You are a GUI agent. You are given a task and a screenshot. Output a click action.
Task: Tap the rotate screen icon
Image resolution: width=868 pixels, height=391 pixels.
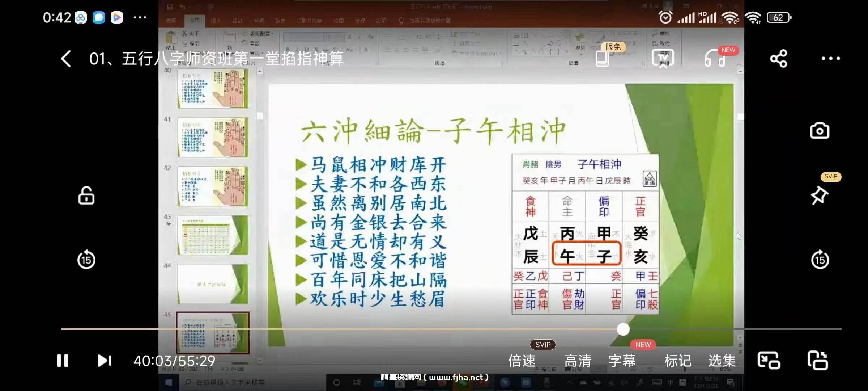tap(818, 361)
